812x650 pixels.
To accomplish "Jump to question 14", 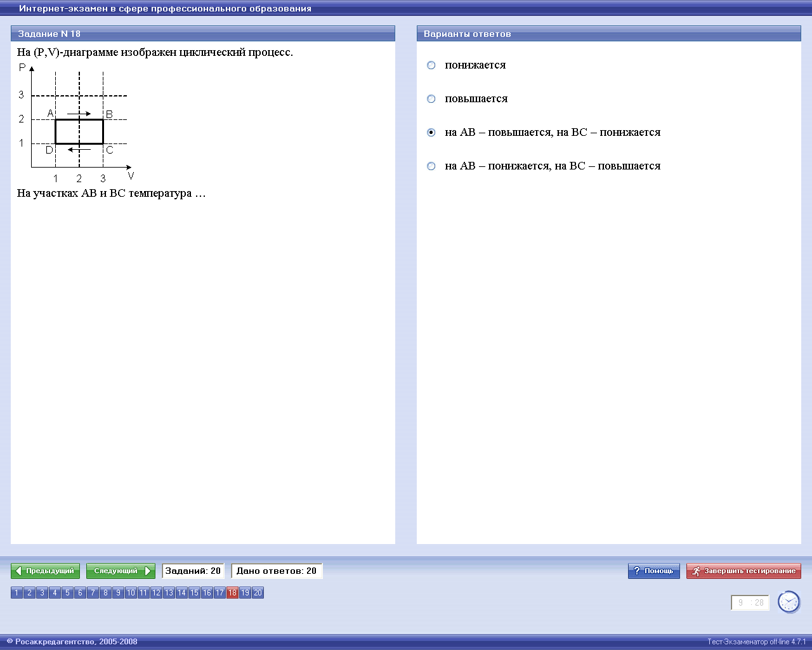I will click(x=181, y=593).
